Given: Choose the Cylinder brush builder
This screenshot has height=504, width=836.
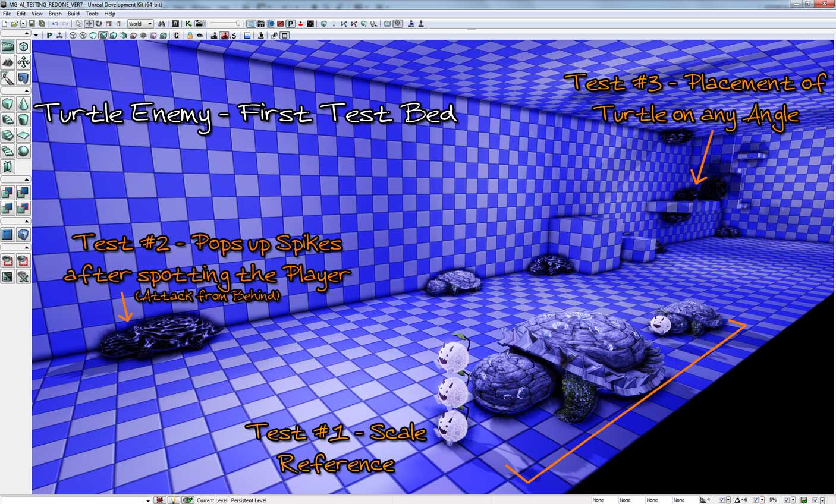Looking at the screenshot, I should pos(23,120).
